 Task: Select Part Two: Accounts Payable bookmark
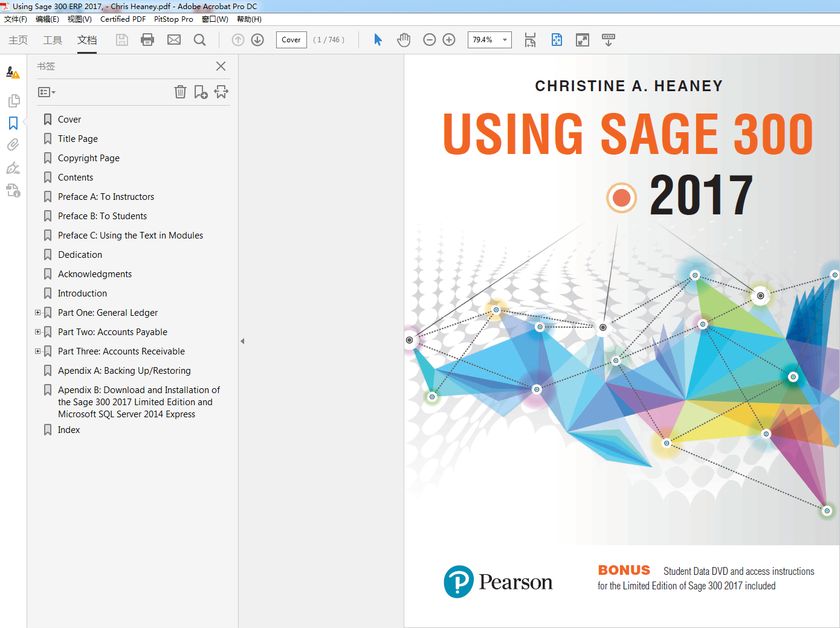pos(112,332)
